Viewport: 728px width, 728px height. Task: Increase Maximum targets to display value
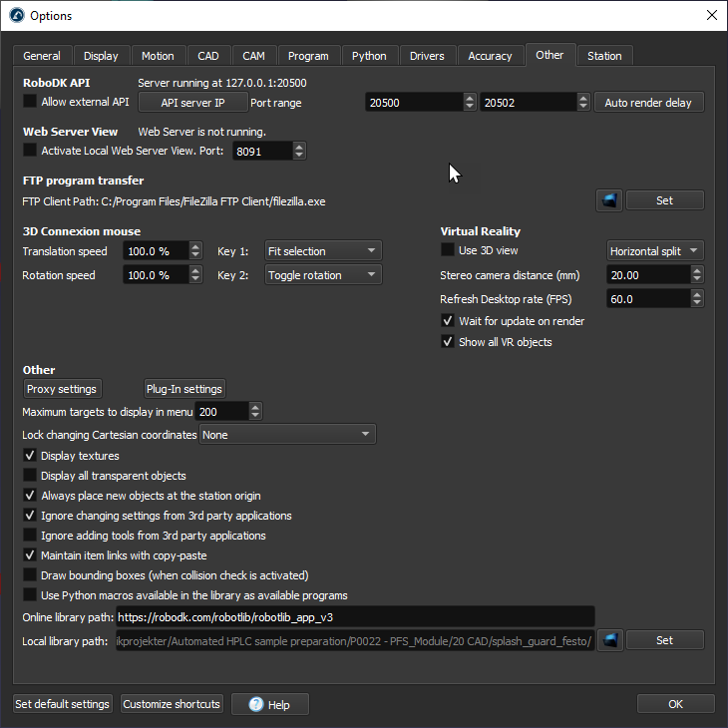pyautogui.click(x=255, y=407)
